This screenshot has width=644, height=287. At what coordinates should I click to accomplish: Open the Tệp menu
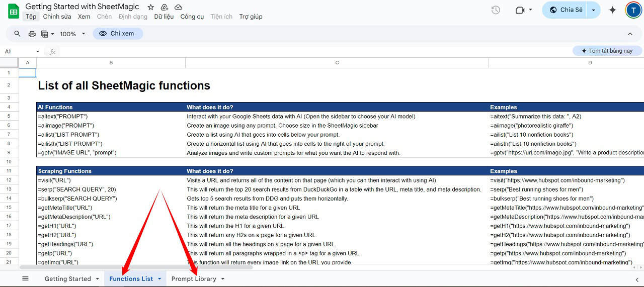[x=31, y=17]
